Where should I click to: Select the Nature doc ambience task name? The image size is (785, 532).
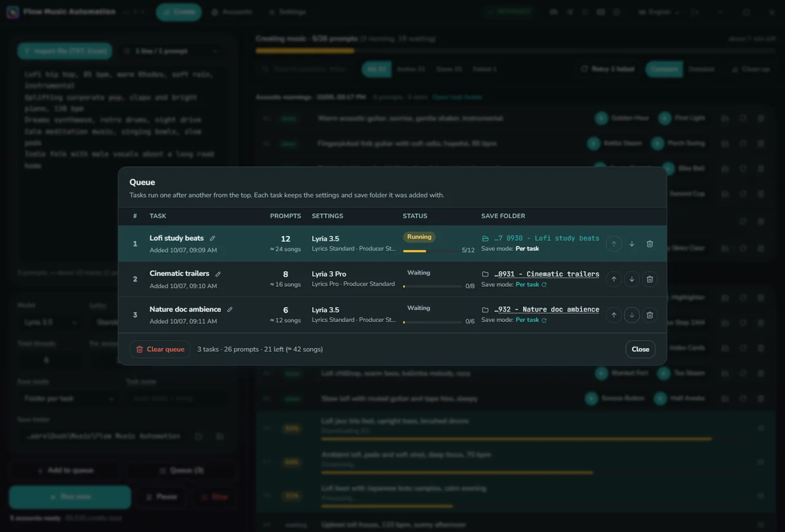click(185, 310)
